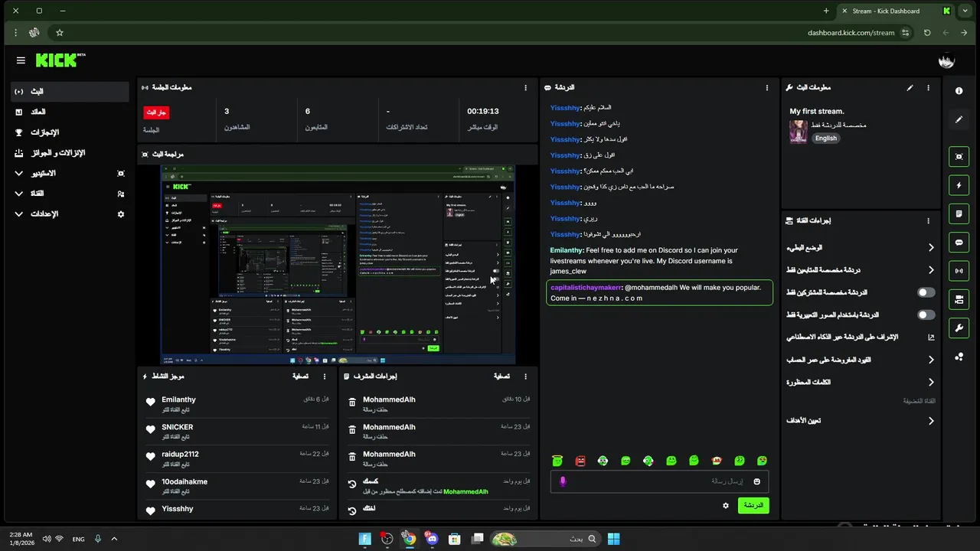
Task: Toggle the stream preview widget icon in right sidebar
Action: (959, 157)
